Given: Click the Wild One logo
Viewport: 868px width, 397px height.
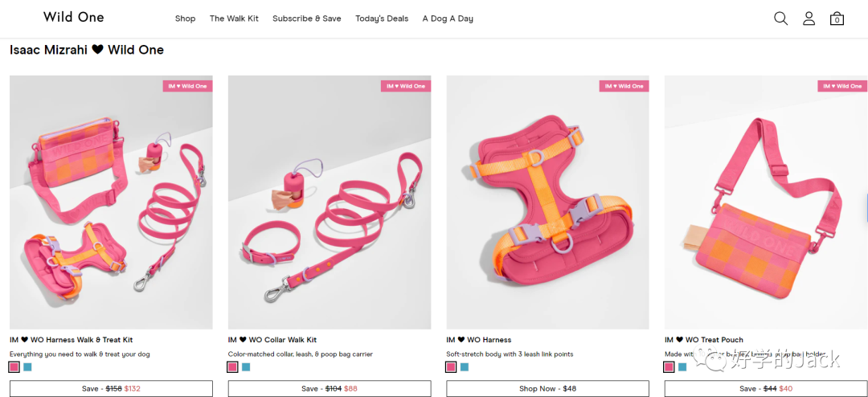Looking at the screenshot, I should pyautogui.click(x=74, y=17).
